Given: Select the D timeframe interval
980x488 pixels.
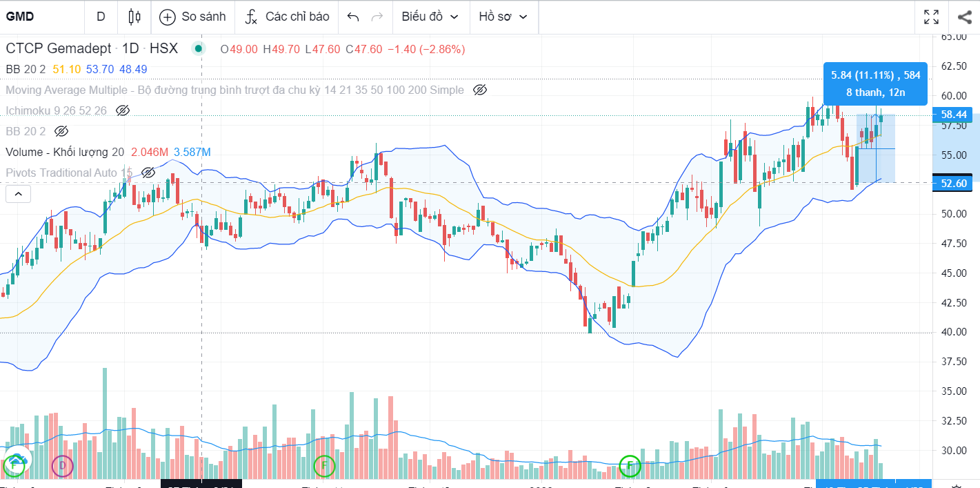Looking at the screenshot, I should point(101,17).
